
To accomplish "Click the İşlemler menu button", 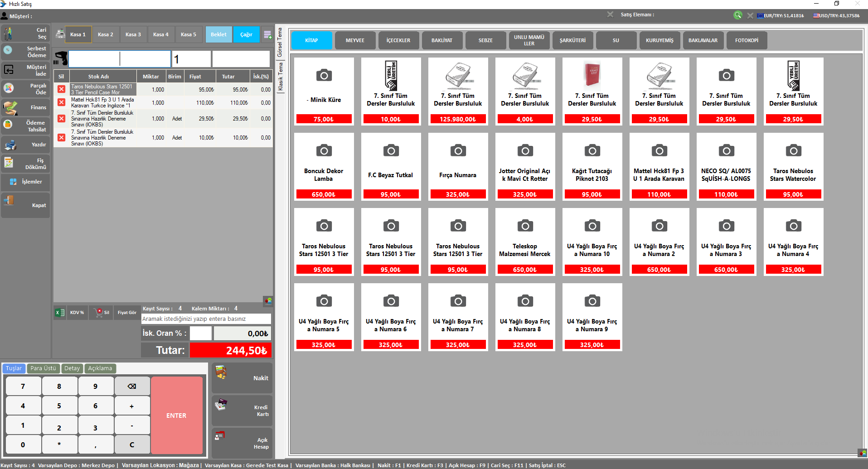I will [x=26, y=182].
